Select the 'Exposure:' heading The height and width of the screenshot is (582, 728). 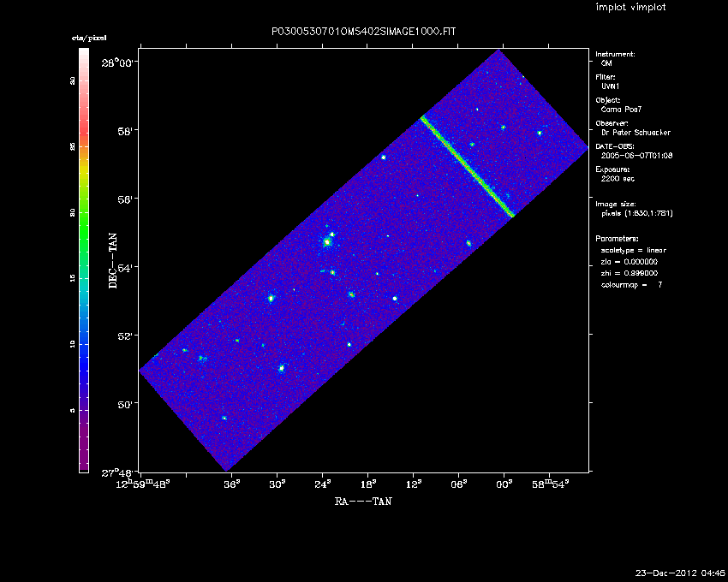click(x=612, y=169)
